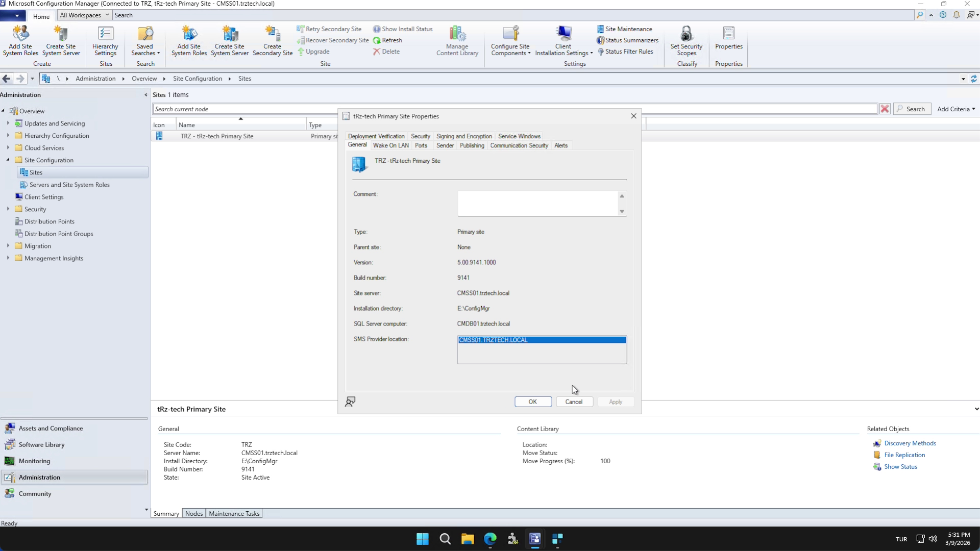
Task: Click Create Secondary Site
Action: (x=273, y=40)
